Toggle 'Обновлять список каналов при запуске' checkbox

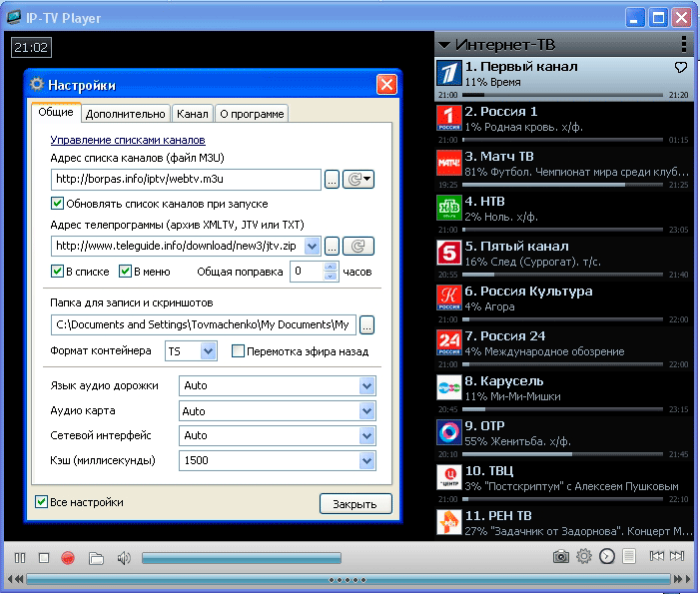(57, 204)
